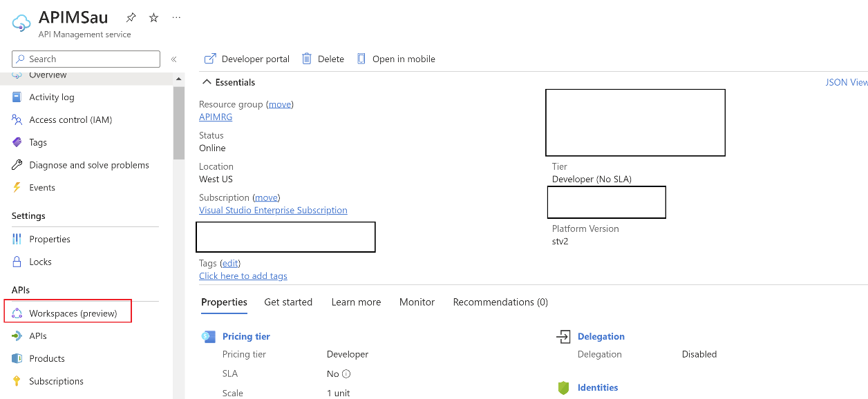This screenshot has height=399, width=868.
Task: Click the Locks padlock icon
Action: point(17,262)
